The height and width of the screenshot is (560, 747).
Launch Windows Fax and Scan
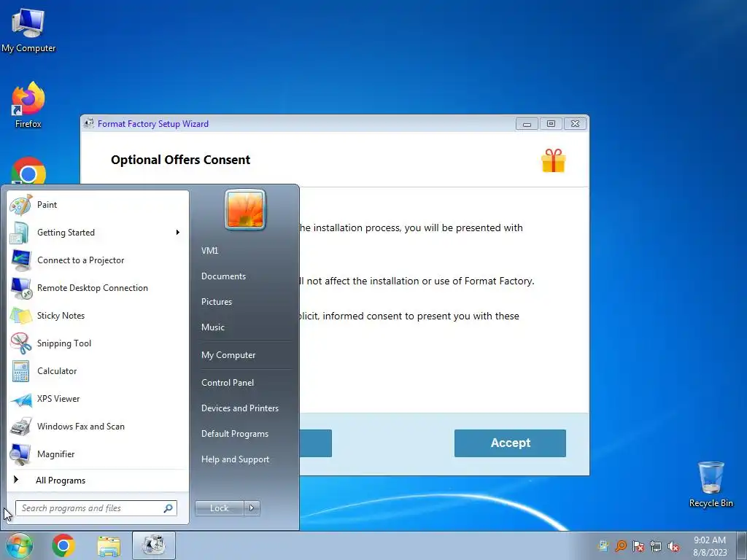tap(98, 427)
